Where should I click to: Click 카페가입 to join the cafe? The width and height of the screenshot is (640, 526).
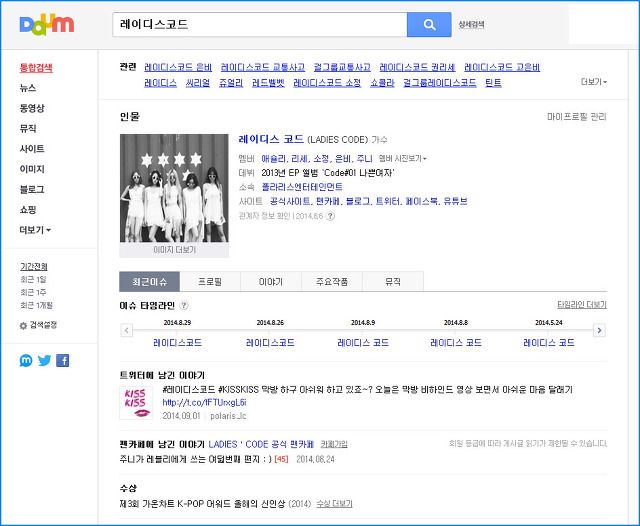coord(334,444)
